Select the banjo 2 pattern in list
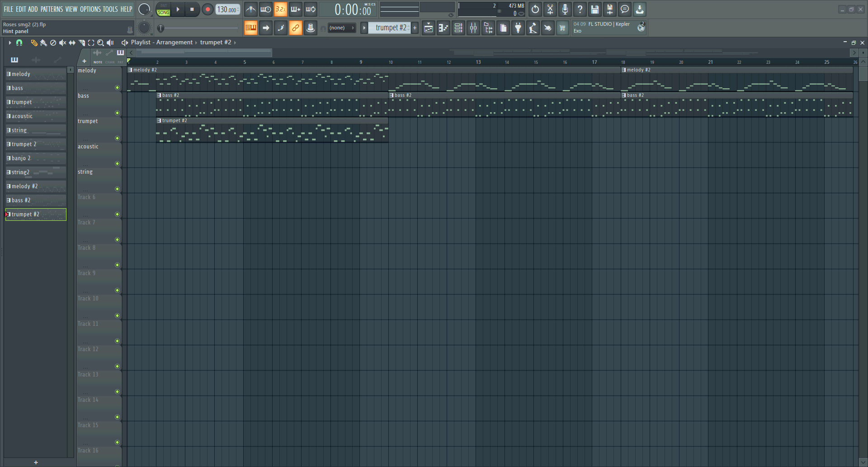This screenshot has height=467, width=868. (36, 158)
